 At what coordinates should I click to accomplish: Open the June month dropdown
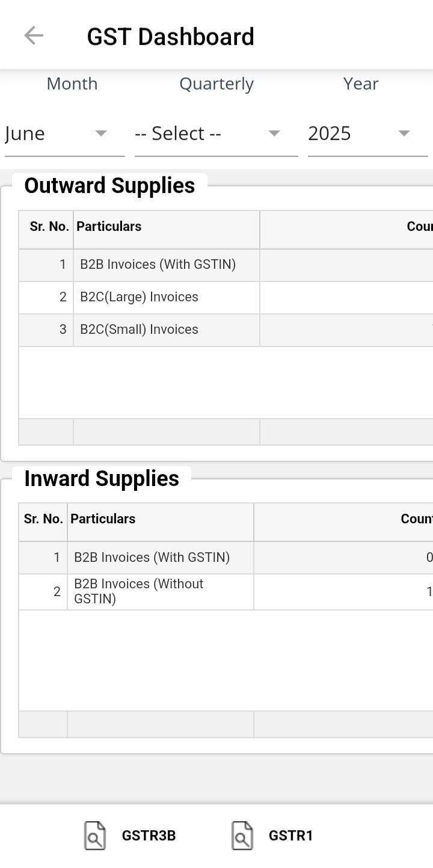[x=64, y=134]
